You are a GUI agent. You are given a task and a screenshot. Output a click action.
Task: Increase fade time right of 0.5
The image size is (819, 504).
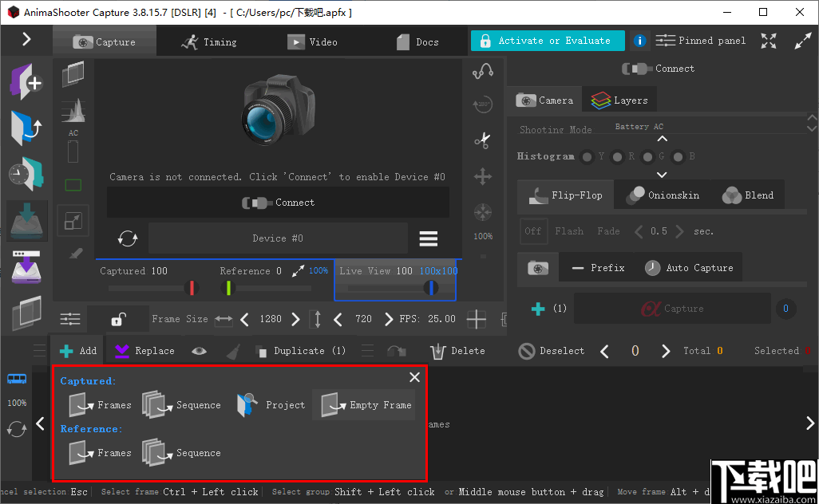click(x=679, y=231)
